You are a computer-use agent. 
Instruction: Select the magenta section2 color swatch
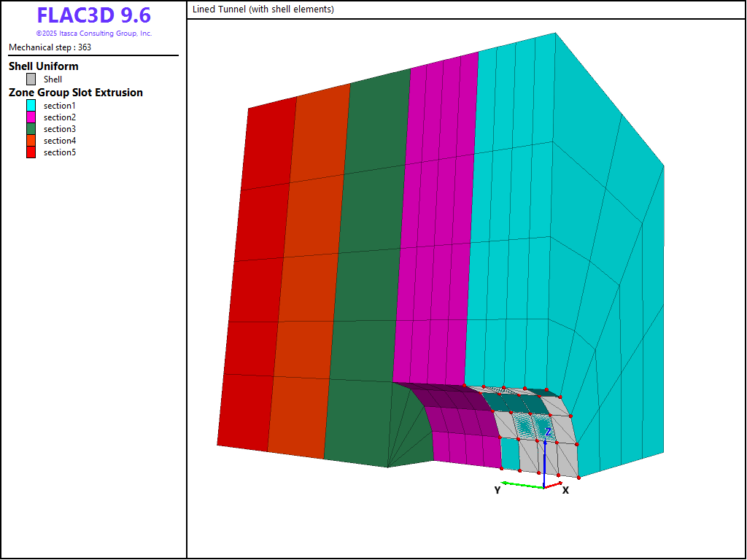point(31,117)
